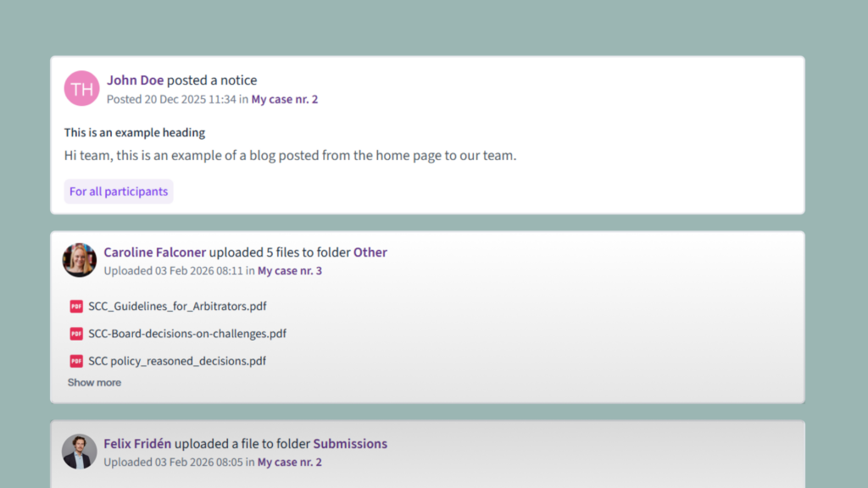
Task: Open John Doe's profile link
Action: pyautogui.click(x=135, y=80)
